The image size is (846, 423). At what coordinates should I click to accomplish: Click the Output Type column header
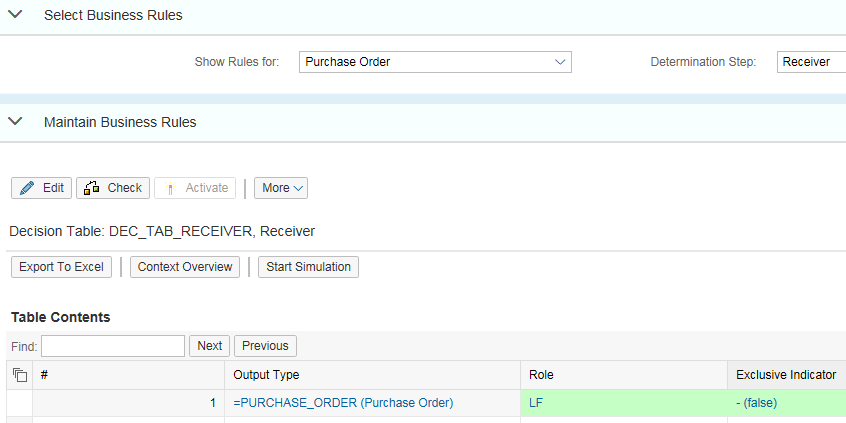point(373,375)
